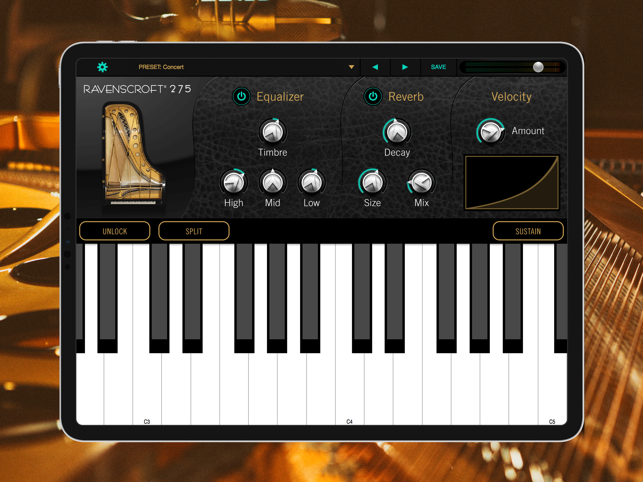Open settings with the gear icon
This screenshot has height=482, width=643.
pos(102,67)
